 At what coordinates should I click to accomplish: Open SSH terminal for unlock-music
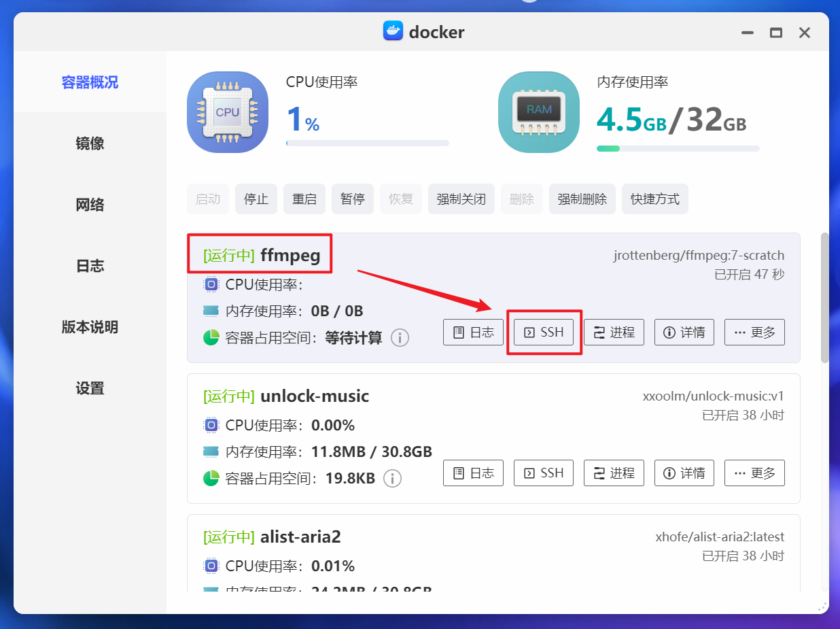click(x=544, y=473)
